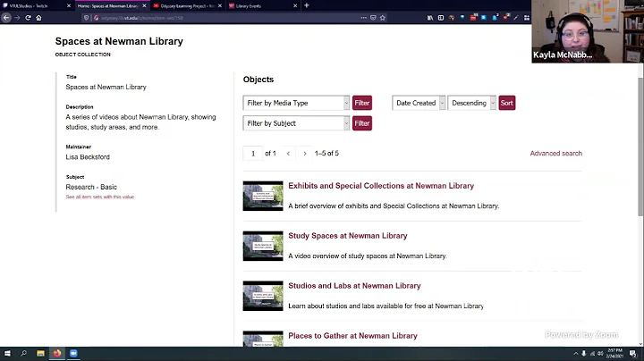Close the Library Events tab
Screen dimensions: 644x361
click(295, 5)
